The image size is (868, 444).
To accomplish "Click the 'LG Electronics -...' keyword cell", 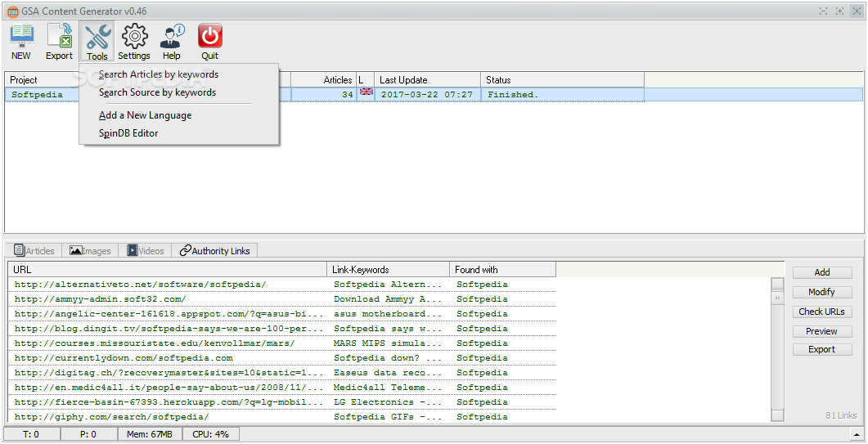I will (388, 402).
